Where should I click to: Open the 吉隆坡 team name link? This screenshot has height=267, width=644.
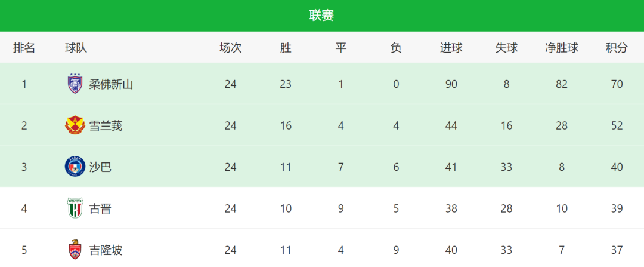[x=106, y=250]
